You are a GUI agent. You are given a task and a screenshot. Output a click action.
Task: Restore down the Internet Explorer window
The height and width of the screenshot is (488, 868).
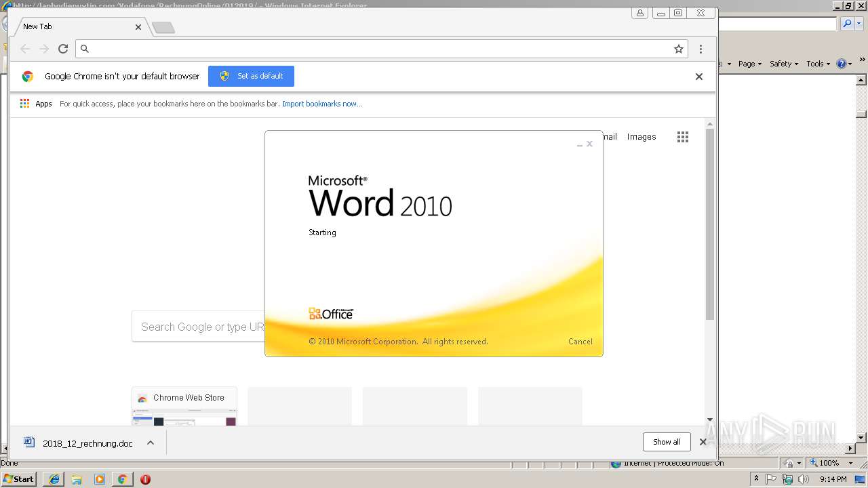(x=848, y=6)
